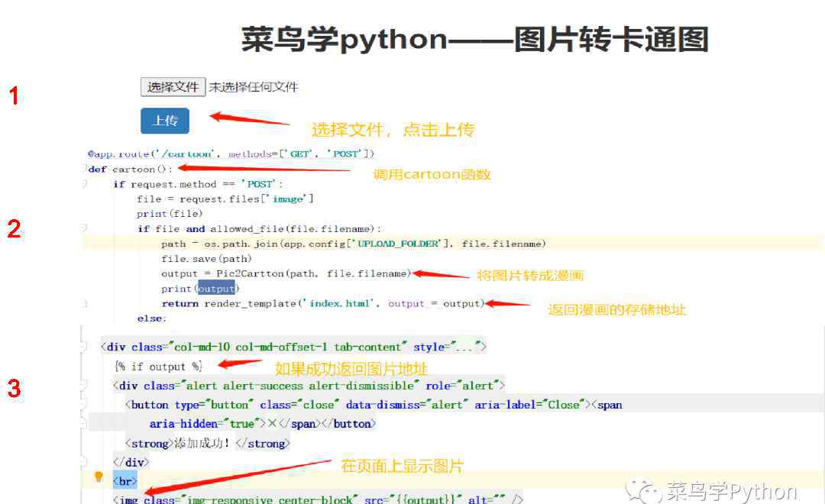Open the yellow lightbulb intention icon
Screen dimensions: 825x504
click(99, 476)
